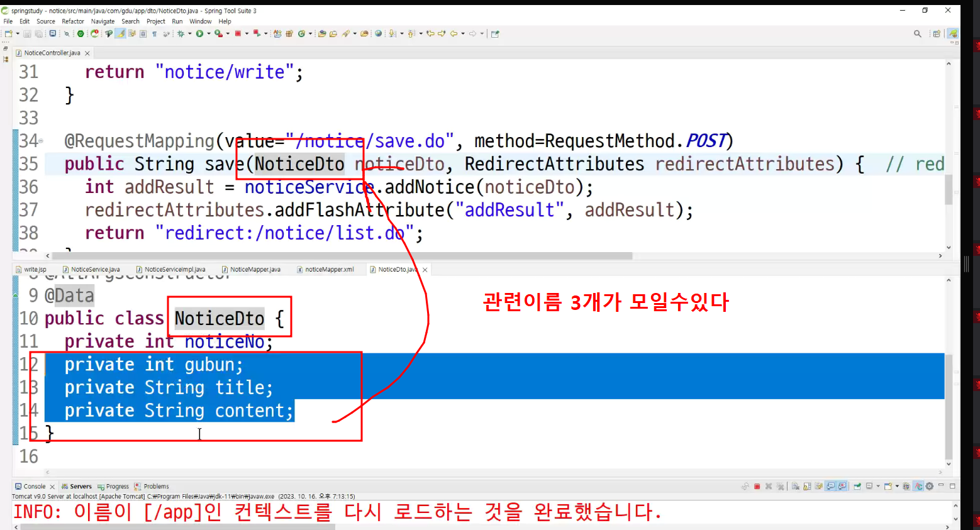This screenshot has width=980, height=530.
Task: Toggle the Console Word Wrap icon
Action: coord(819,487)
